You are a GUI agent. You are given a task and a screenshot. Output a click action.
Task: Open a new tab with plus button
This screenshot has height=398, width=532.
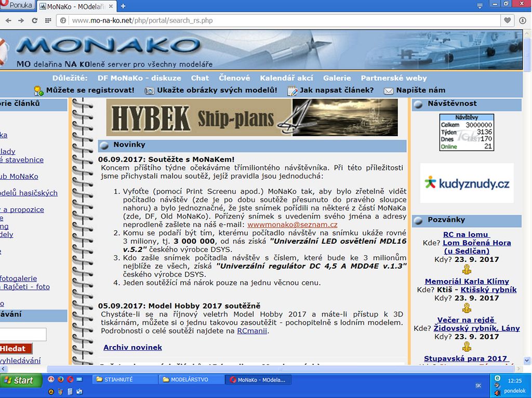tap(123, 6)
